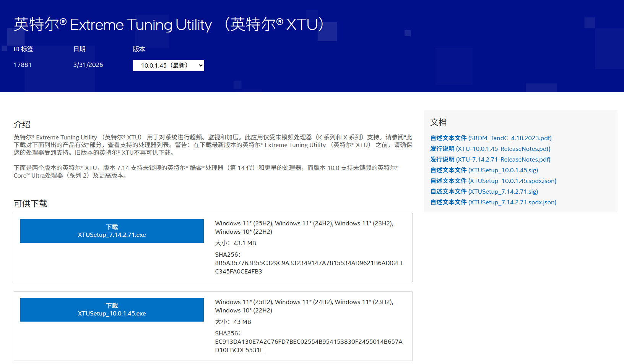Open the version dropdown showing 10.0.1.45
This screenshot has height=364, width=624.
pos(168,65)
